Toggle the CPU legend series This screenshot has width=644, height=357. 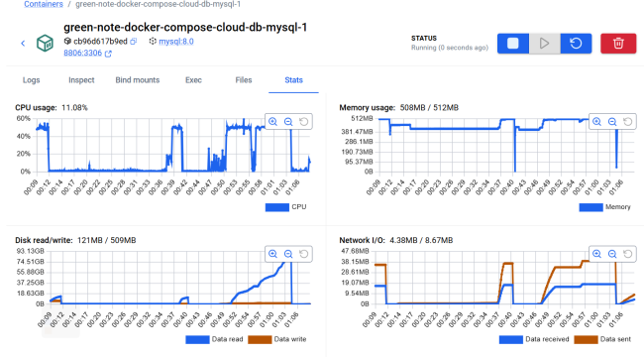286,207
